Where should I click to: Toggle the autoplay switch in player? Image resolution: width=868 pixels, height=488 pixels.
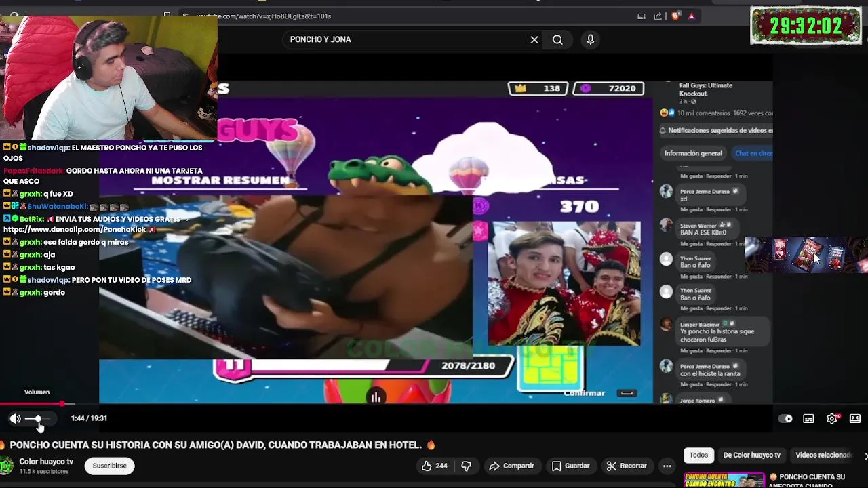785,419
